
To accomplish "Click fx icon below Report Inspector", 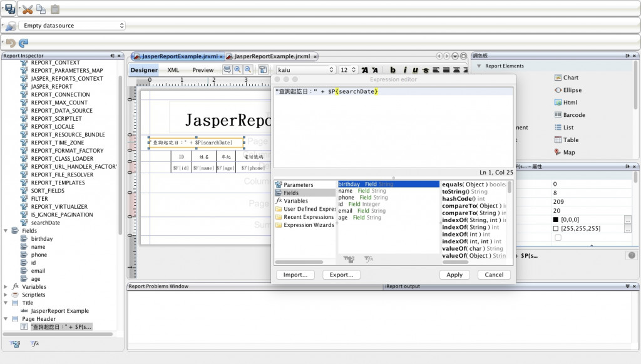I will coord(35,344).
